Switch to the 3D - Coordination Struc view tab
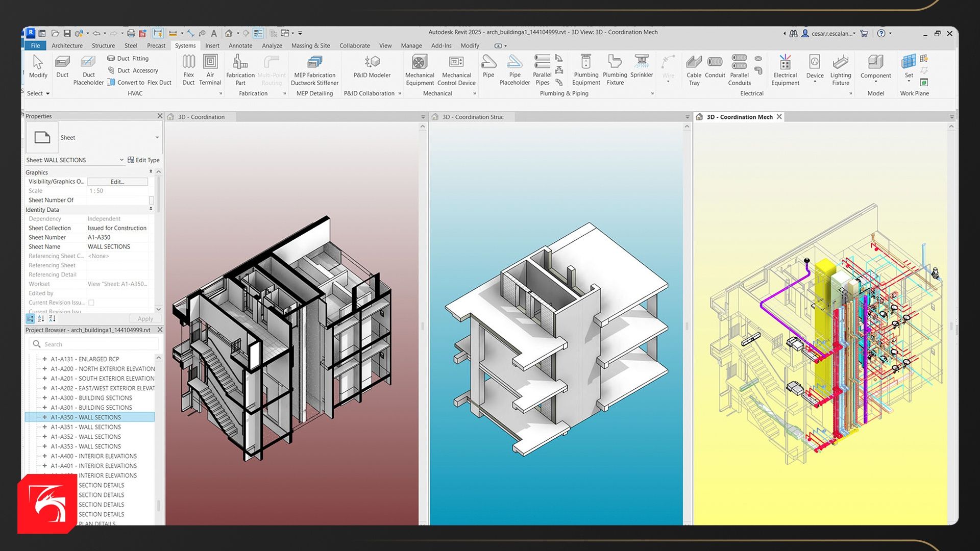Image resolution: width=980 pixels, height=551 pixels. (473, 117)
